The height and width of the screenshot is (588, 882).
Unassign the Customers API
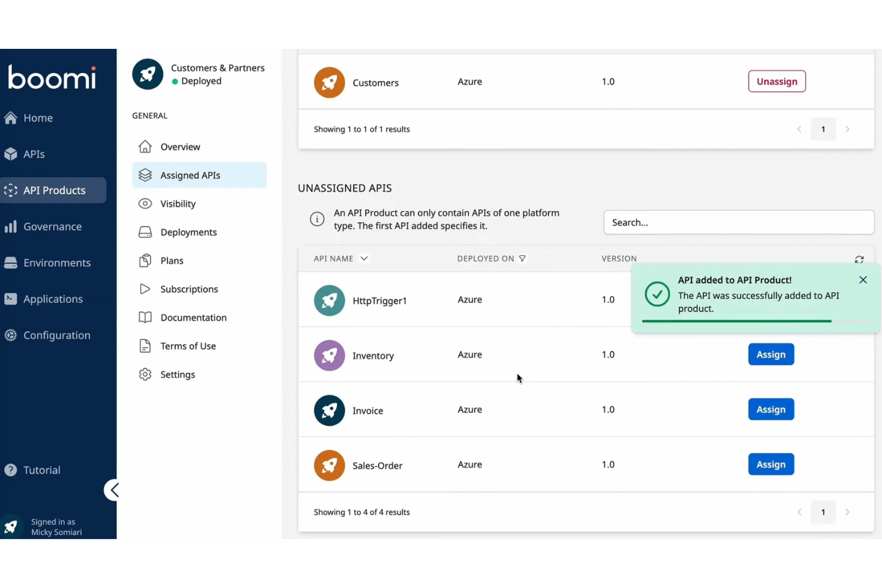click(x=777, y=81)
